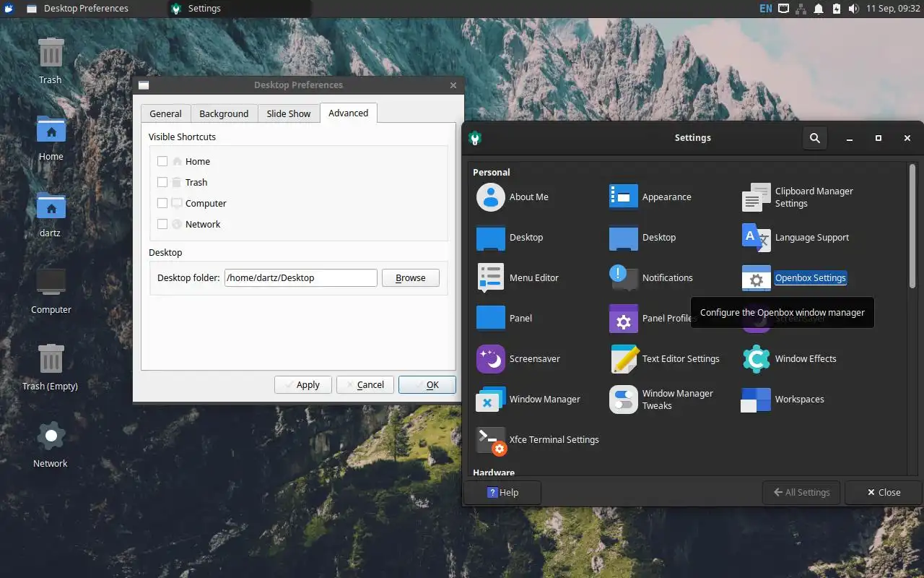924x578 pixels.
Task: Open the Desktop item below Appearance
Action: [642, 237]
